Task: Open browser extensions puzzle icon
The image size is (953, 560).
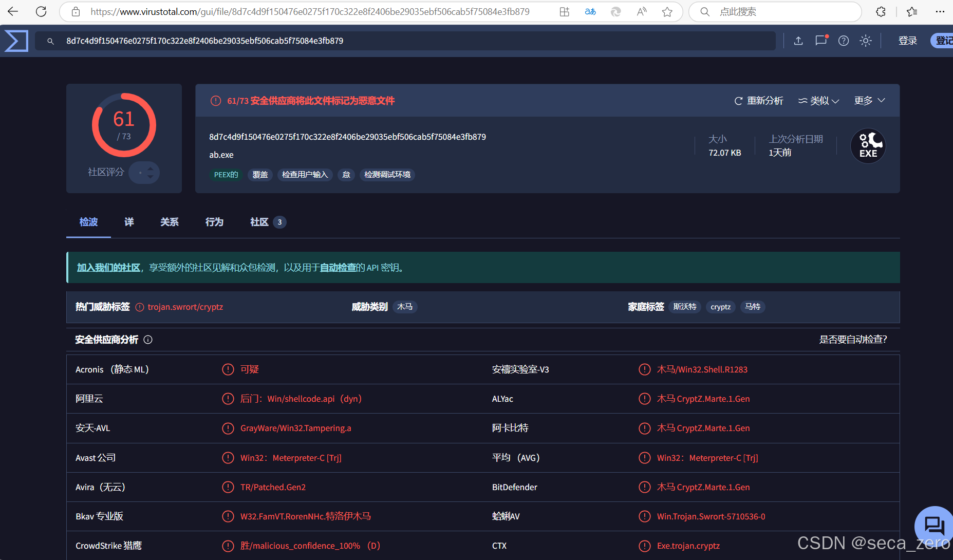Action: point(881,11)
